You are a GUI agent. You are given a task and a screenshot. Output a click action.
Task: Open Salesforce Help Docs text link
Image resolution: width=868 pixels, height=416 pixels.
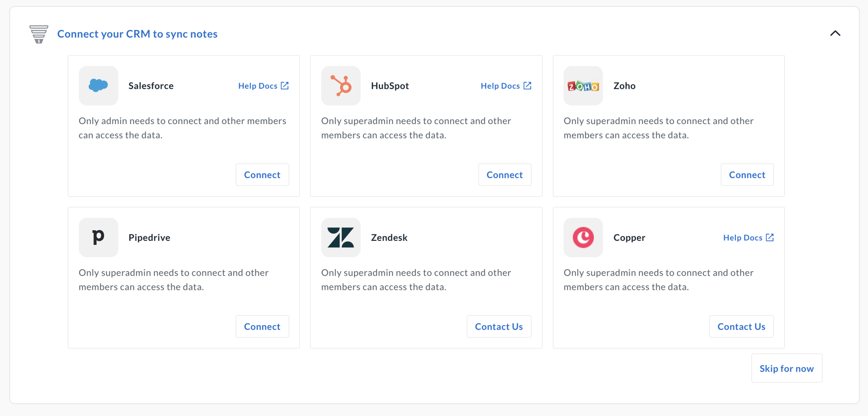click(257, 86)
